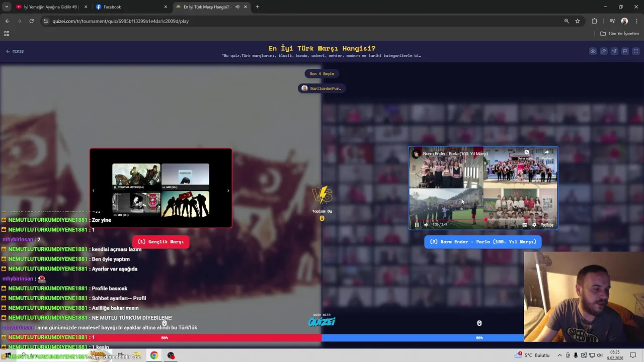Click the Quizei logo at bottom
Viewport: 644px width, 362px height.
tap(322, 321)
